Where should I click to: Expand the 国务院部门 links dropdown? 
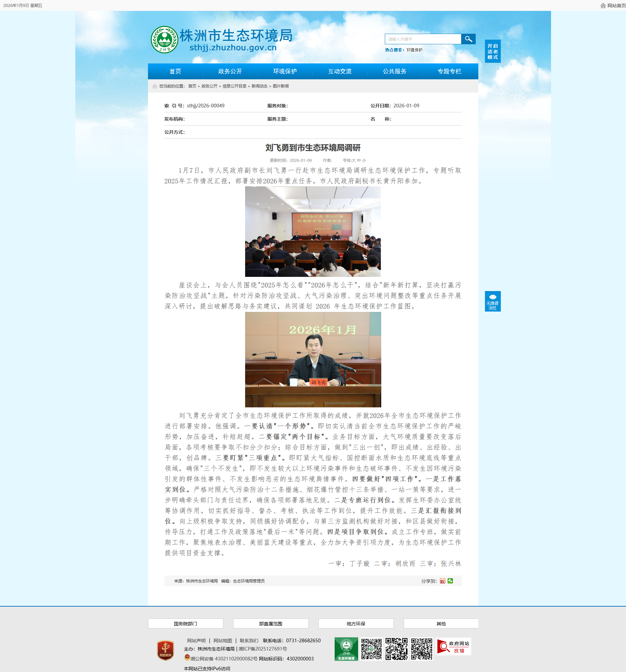[185, 624]
